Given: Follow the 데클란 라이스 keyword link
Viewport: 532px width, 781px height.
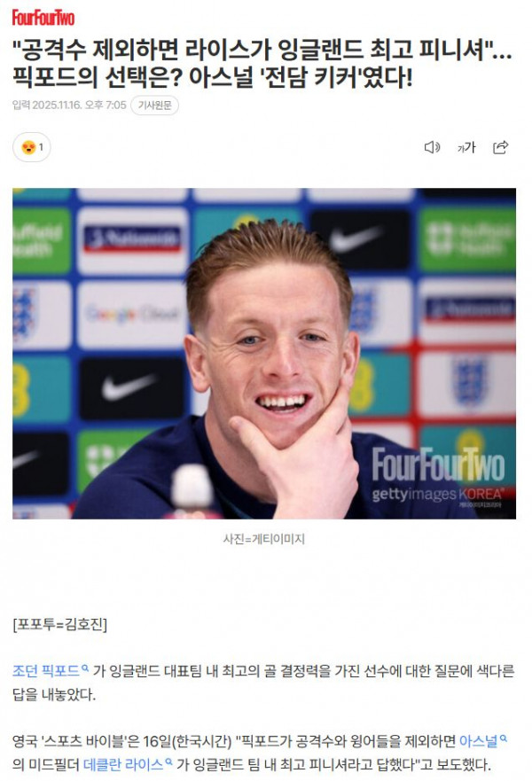Looking at the screenshot, I should tap(123, 764).
